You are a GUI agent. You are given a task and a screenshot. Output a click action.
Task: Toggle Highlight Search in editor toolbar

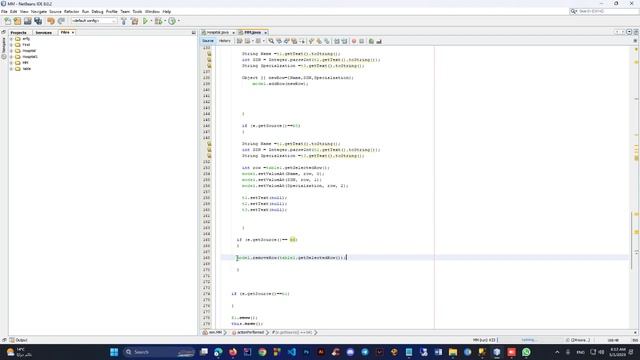click(294, 41)
